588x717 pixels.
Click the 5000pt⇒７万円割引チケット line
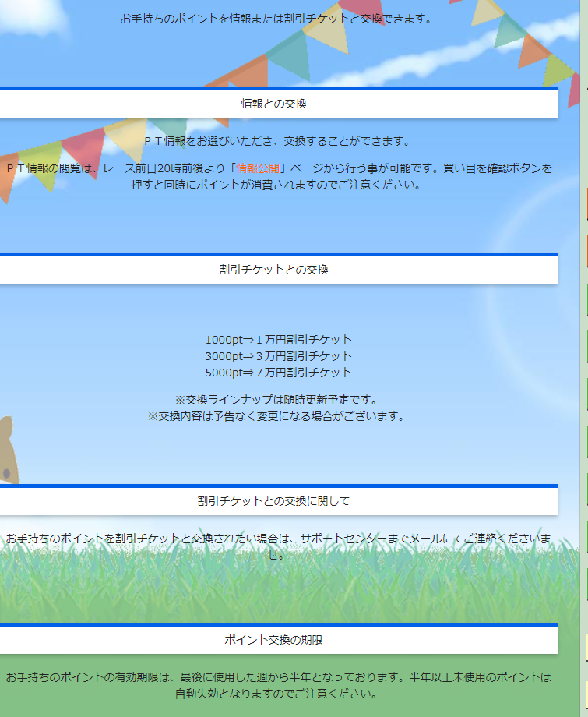(278, 373)
